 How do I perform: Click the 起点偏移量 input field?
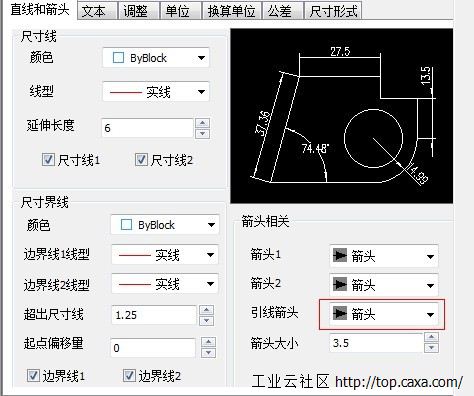point(153,348)
